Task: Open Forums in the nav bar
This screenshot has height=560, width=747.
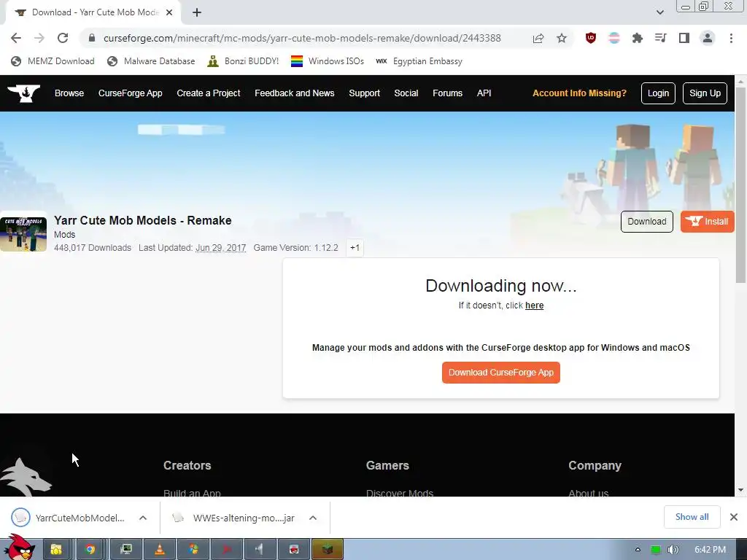Action: coord(447,93)
